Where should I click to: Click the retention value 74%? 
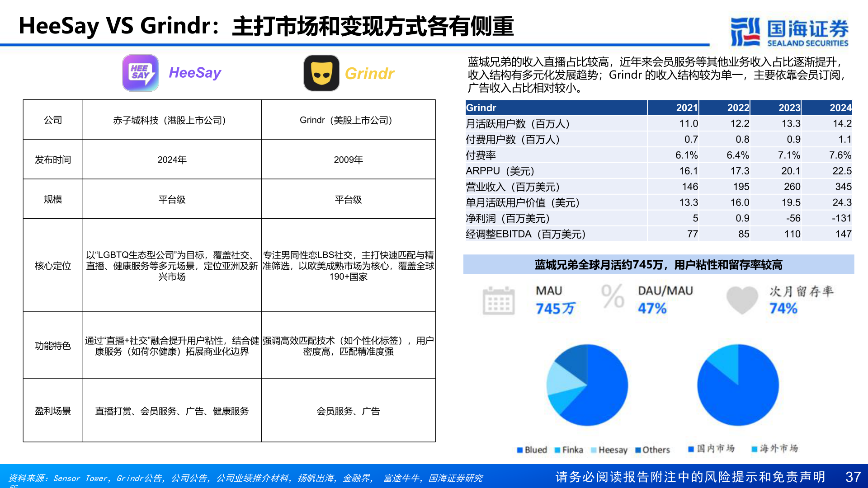(x=783, y=309)
